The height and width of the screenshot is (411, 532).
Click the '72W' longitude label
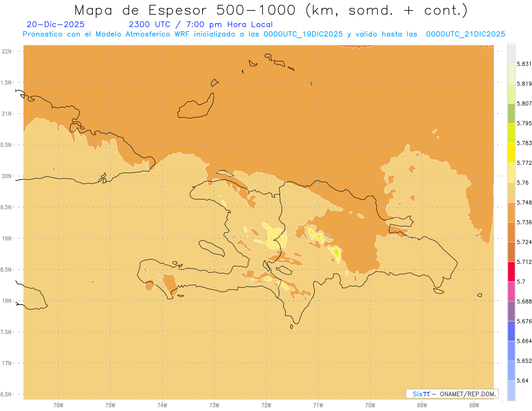point(266,405)
